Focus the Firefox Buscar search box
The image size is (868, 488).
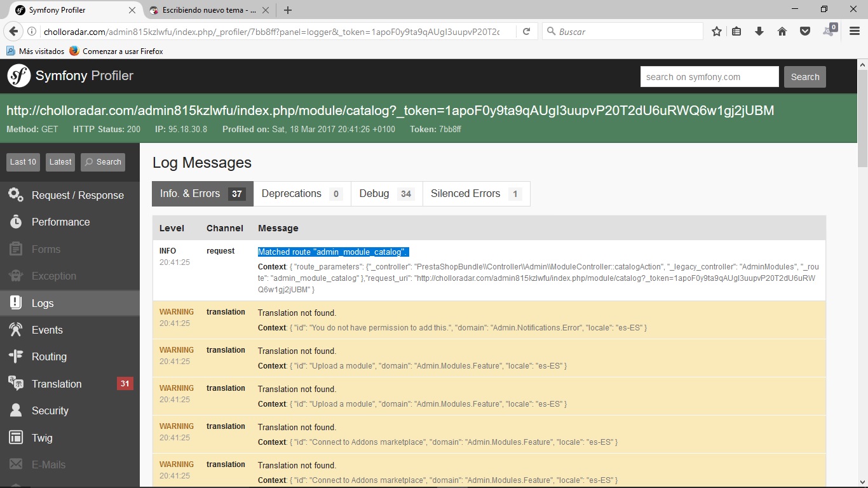(x=623, y=32)
